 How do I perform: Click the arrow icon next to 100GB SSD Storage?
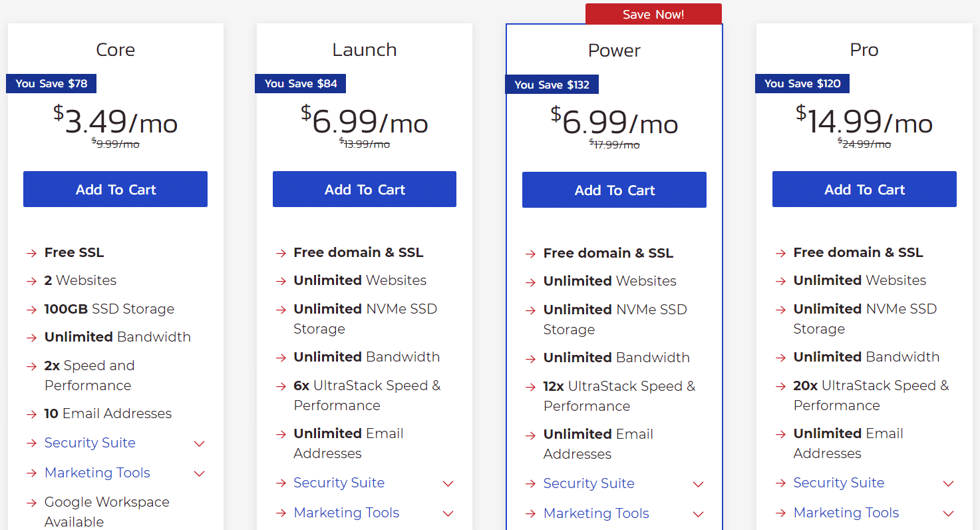pyautogui.click(x=31, y=309)
